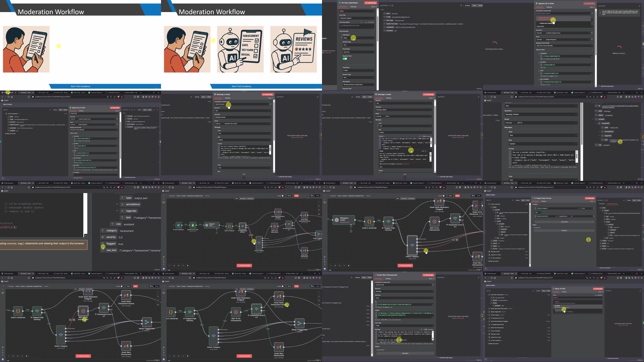
Task: Click the Form Title input Customer Support
Action: (x=357, y=18)
